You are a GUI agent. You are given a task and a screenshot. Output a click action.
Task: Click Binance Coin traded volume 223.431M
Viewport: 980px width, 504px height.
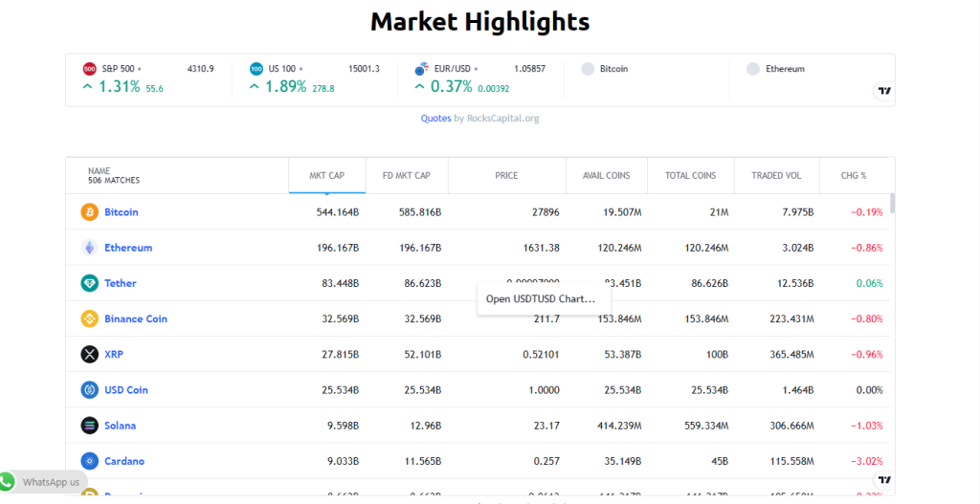coord(791,318)
